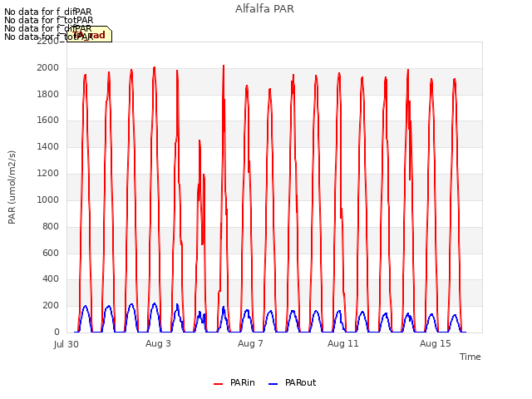Click the 1000 y-axis tick label
The image size is (532, 399).
pos(48,199)
